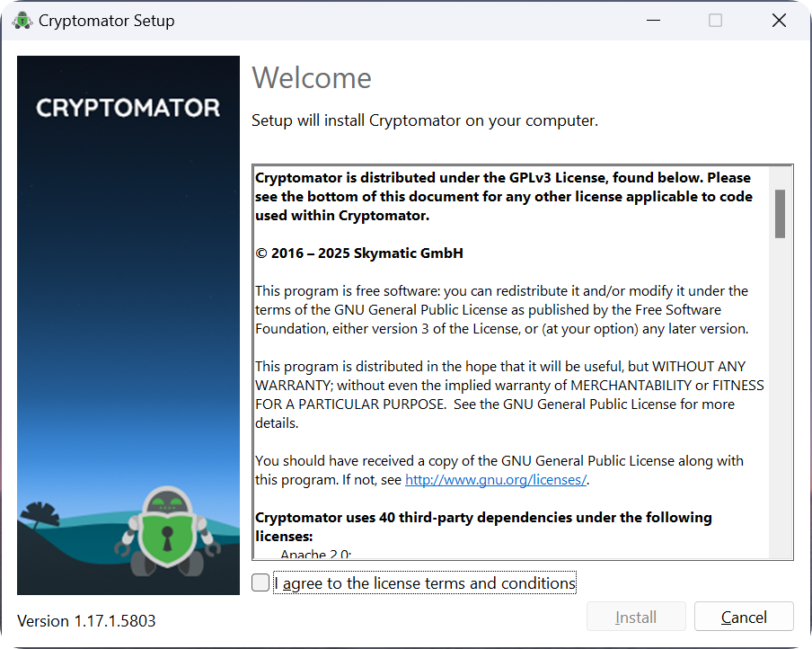812x649 pixels.
Task: Click the Cryptomator robot icon in the title bar
Action: (x=22, y=20)
